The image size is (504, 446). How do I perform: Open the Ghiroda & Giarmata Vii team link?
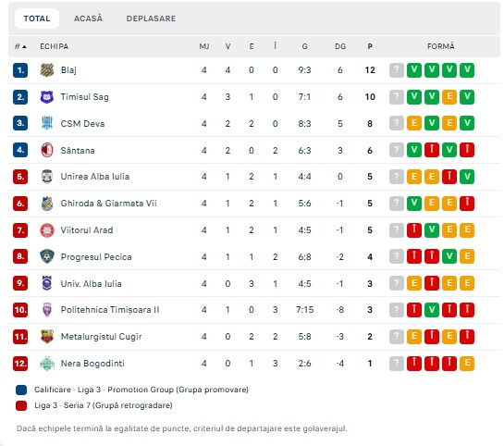point(108,204)
